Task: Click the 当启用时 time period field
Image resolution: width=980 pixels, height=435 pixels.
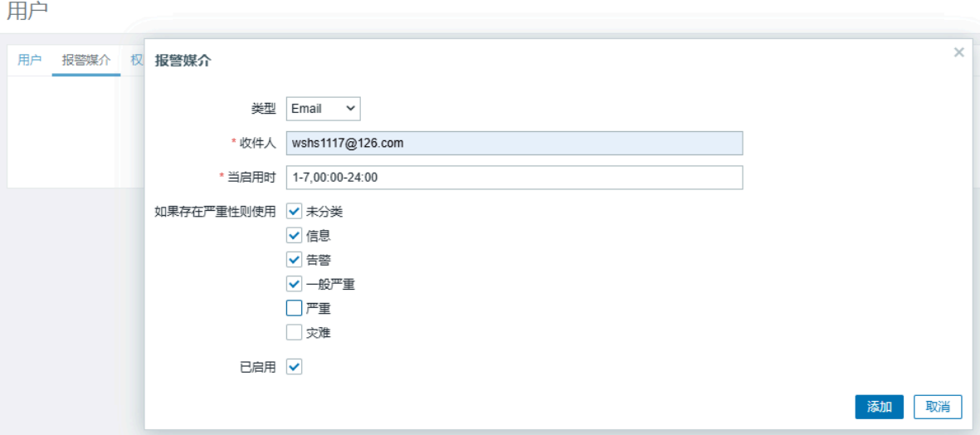Action: [x=514, y=178]
